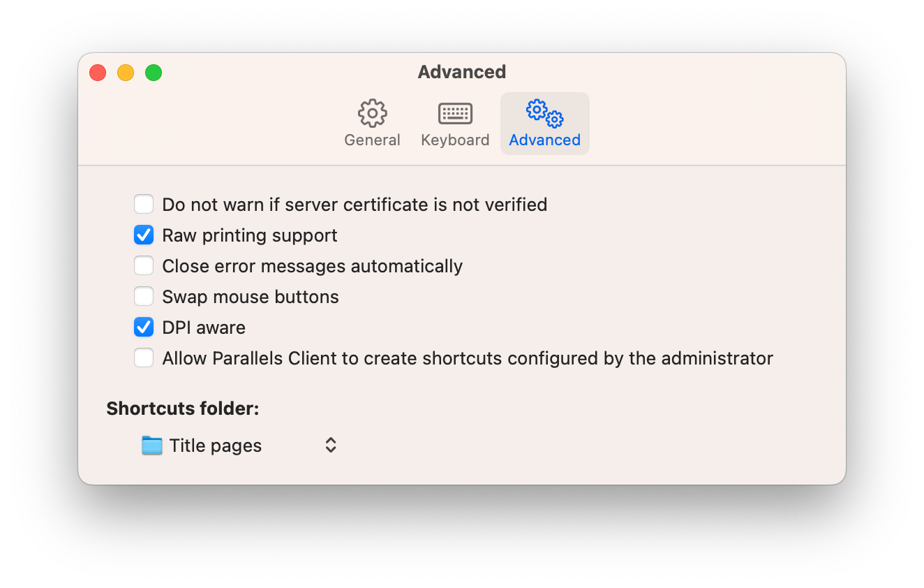Switch to the General tab label
Screen dimensions: 924x588
[x=372, y=140]
